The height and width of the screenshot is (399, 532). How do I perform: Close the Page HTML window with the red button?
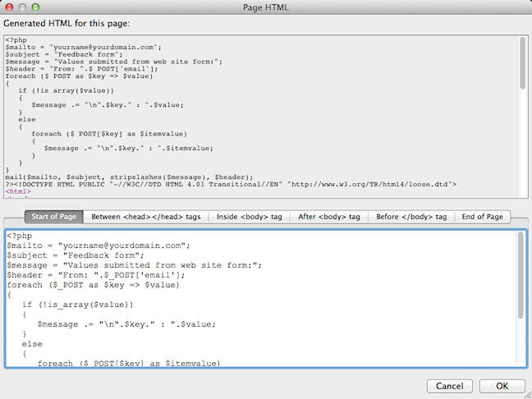pyautogui.click(x=11, y=7)
